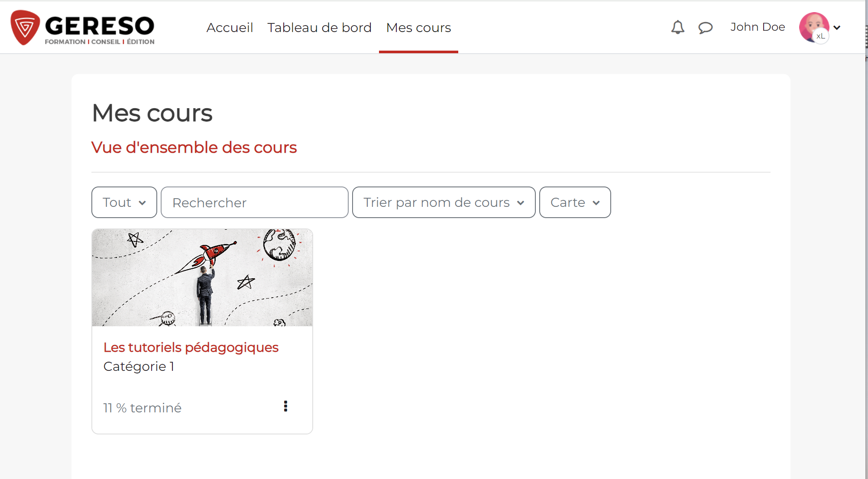
Task: Expand the Trier par nom de cours dropdown
Action: [x=442, y=203]
